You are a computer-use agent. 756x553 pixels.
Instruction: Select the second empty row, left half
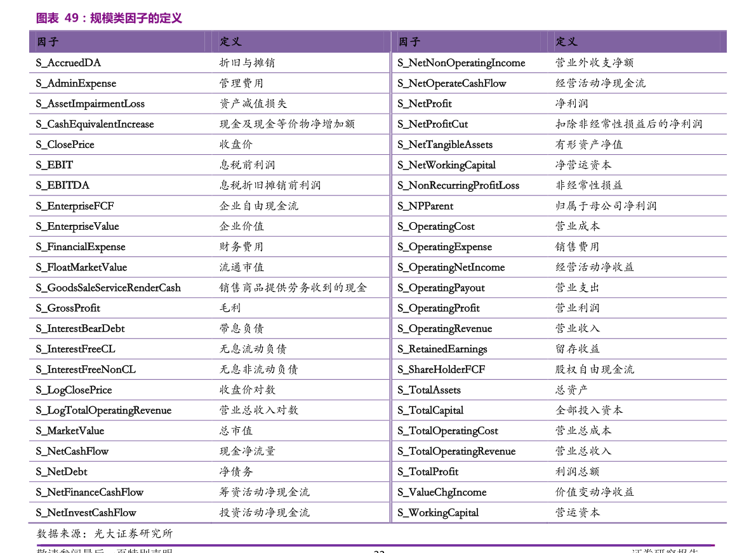click(208, 83)
